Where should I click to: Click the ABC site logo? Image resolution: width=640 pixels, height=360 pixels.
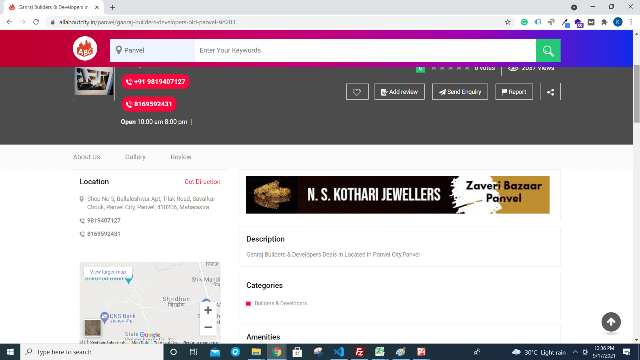[85, 49]
